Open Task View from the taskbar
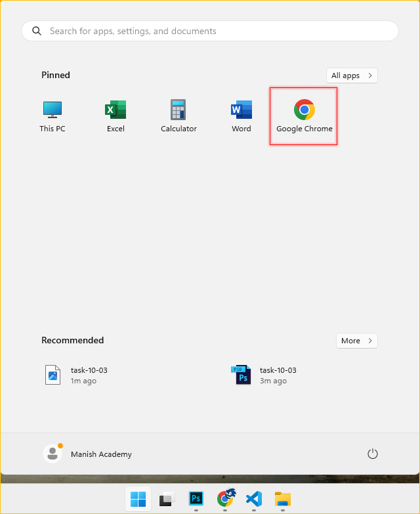This screenshot has width=420, height=514. coord(167,500)
